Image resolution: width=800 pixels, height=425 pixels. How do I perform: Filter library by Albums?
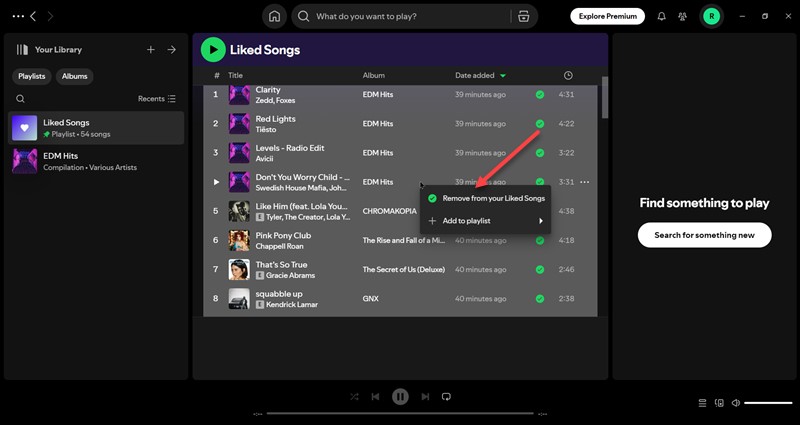pos(74,76)
